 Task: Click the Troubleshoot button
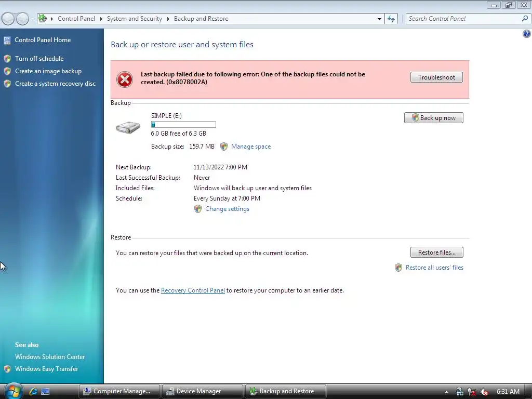tap(436, 77)
